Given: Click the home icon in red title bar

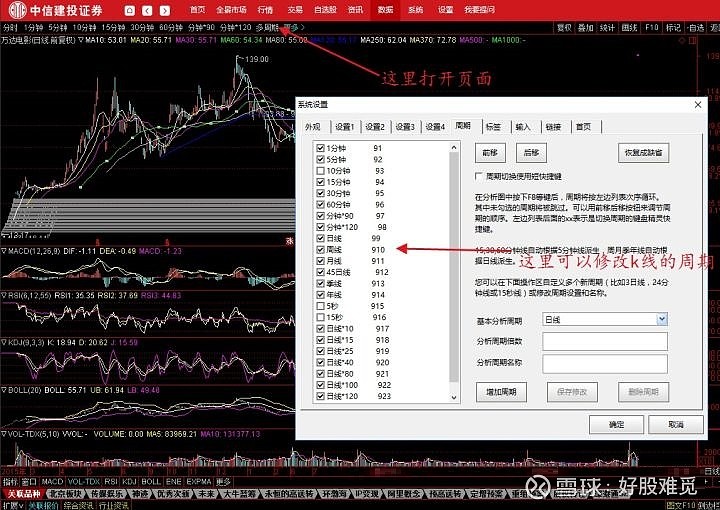Looking at the screenshot, I should 129,10.
